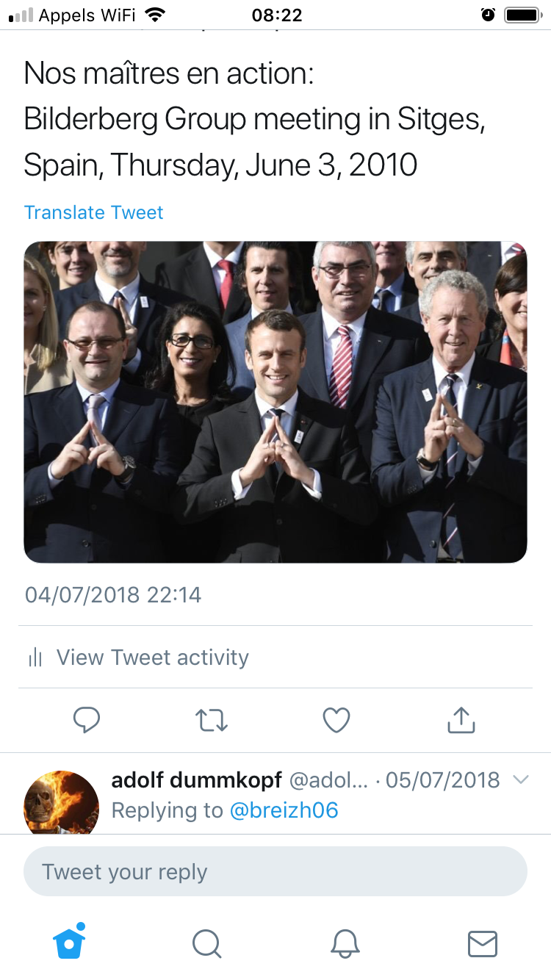
Task: Retweet this tweet using the retweet icon
Action: point(212,720)
